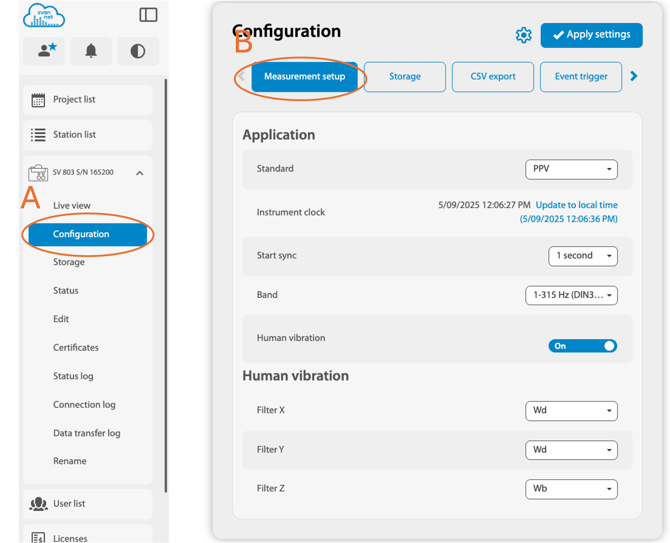Open the Start sync dropdown
Viewport: 670px width, 543px height.
pos(582,256)
